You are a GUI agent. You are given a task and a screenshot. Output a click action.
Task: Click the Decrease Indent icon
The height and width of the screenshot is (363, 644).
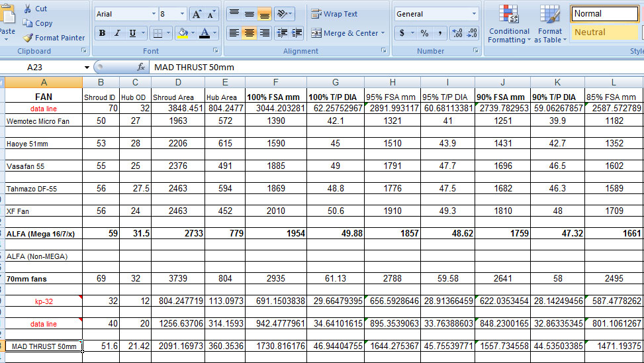tap(282, 33)
